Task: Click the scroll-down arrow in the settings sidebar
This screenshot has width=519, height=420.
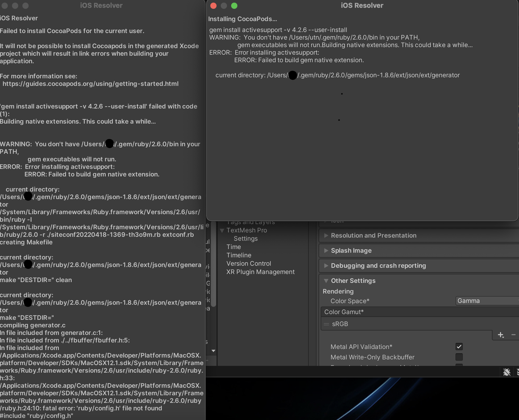Action: coord(213,351)
